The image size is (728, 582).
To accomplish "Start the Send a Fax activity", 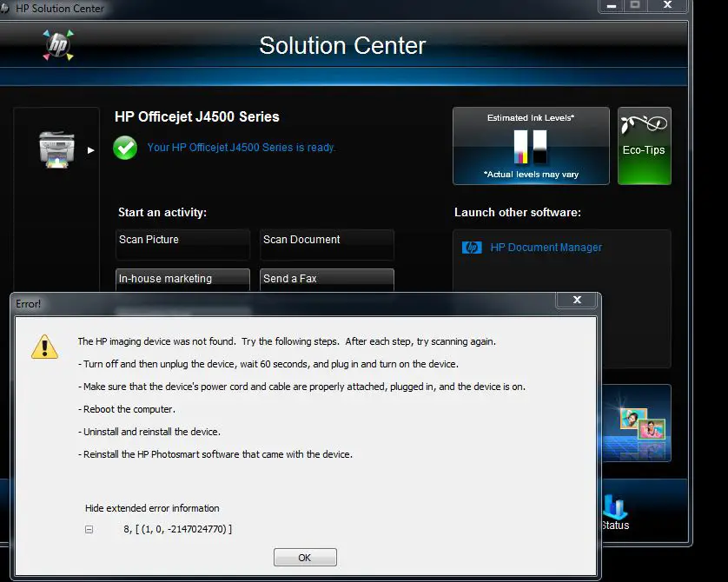I will [327, 280].
